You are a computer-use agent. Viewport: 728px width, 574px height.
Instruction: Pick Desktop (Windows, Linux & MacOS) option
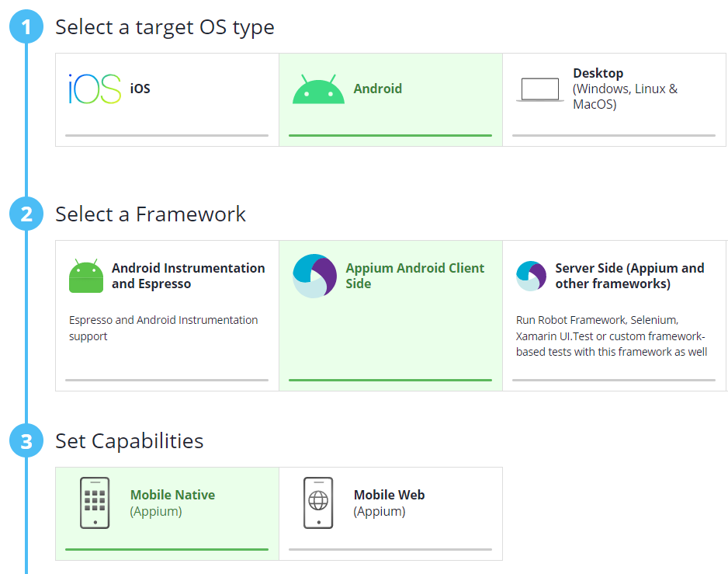pos(625,89)
